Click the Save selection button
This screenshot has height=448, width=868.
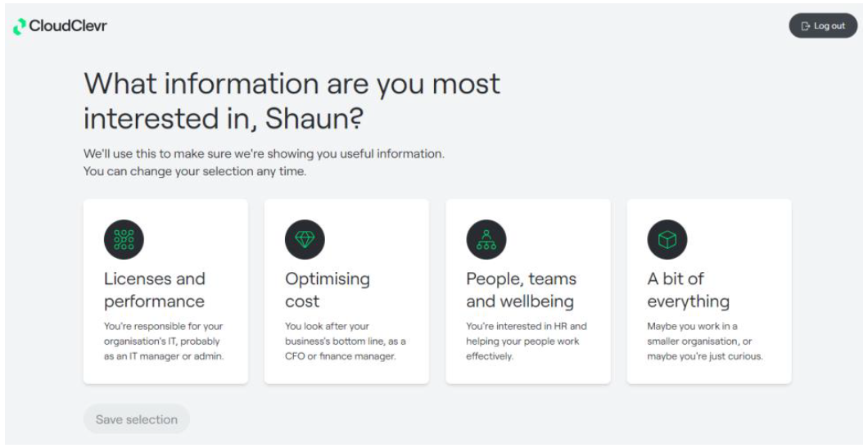pyautogui.click(x=137, y=419)
